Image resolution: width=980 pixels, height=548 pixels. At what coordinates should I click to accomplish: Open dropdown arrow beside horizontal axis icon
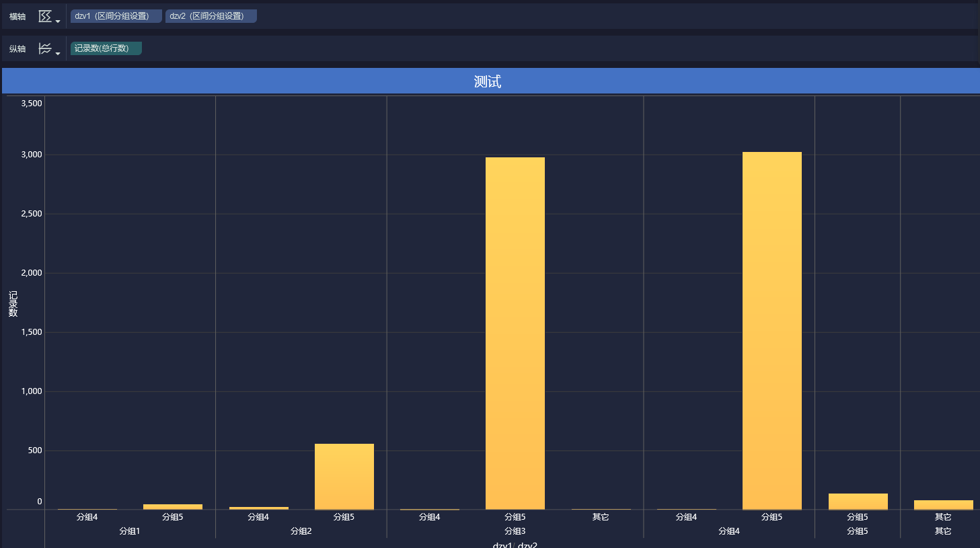58,22
